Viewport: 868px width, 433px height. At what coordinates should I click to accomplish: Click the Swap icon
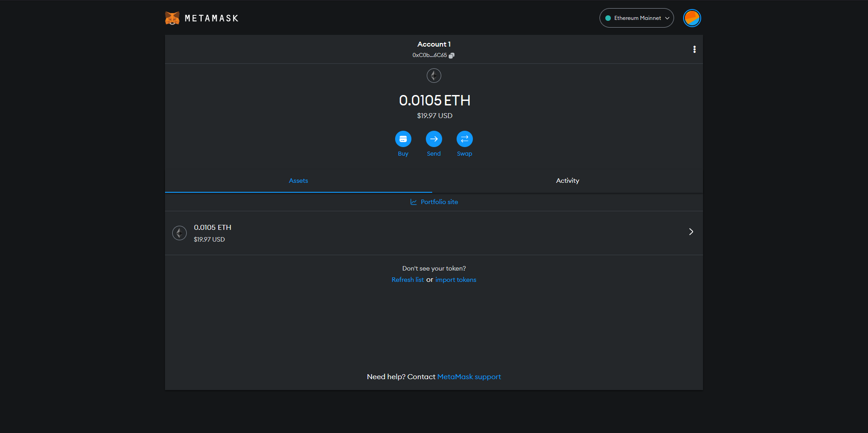click(x=464, y=139)
